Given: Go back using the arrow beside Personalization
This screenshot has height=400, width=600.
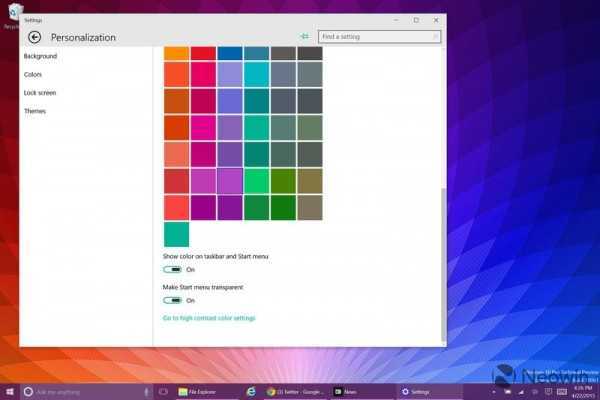Looking at the screenshot, I should click(x=34, y=37).
